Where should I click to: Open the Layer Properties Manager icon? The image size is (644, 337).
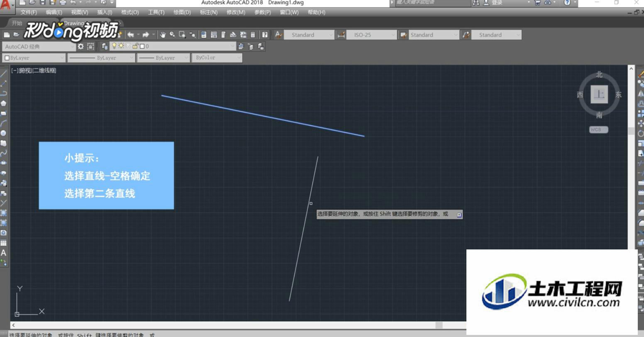[105, 46]
